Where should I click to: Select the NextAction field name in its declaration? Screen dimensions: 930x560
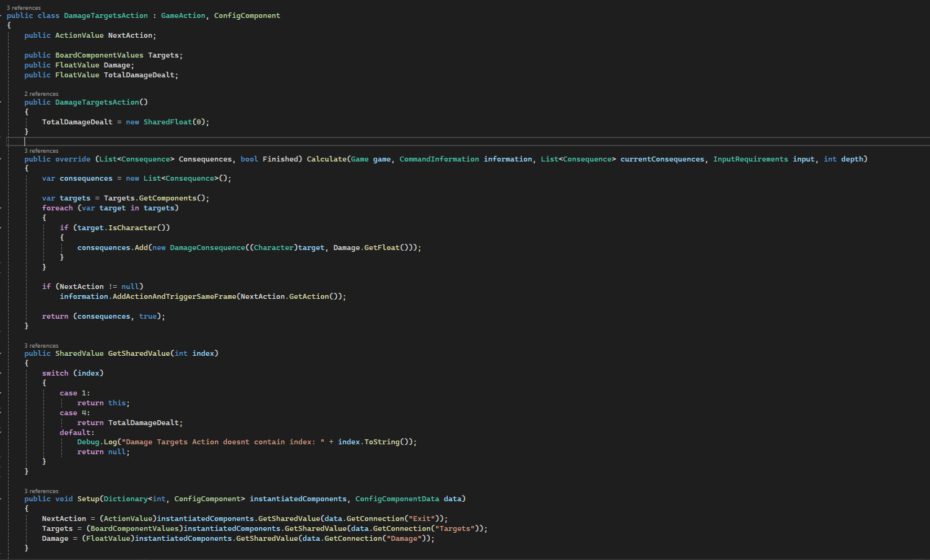[x=130, y=35]
